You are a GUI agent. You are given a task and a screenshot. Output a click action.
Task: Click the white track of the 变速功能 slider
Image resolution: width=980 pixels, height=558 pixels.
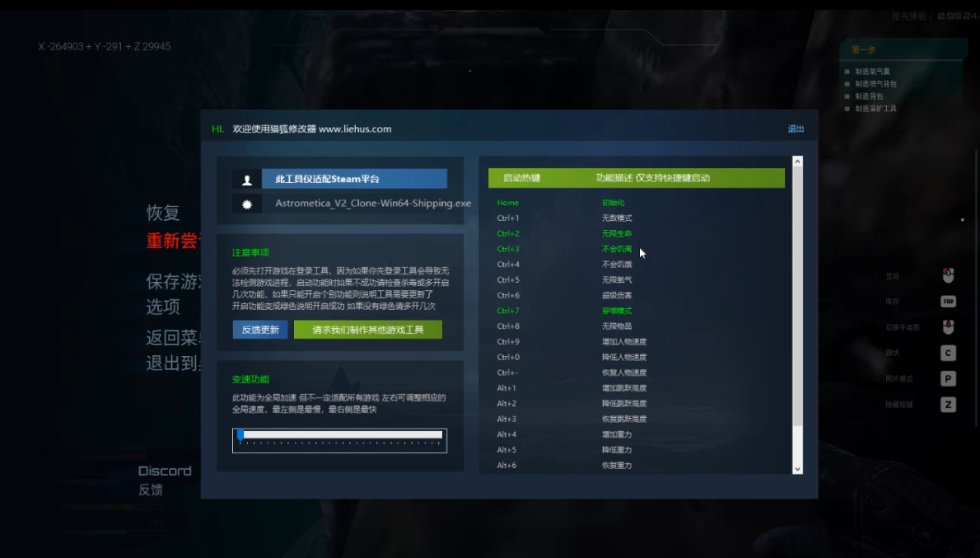tap(343, 434)
